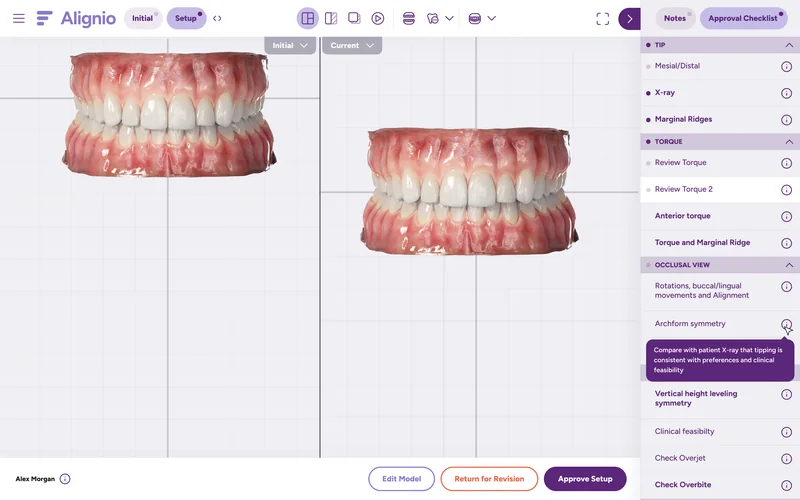Collapse the TORQUE section
Screen dimensions: 800x500
789,141
